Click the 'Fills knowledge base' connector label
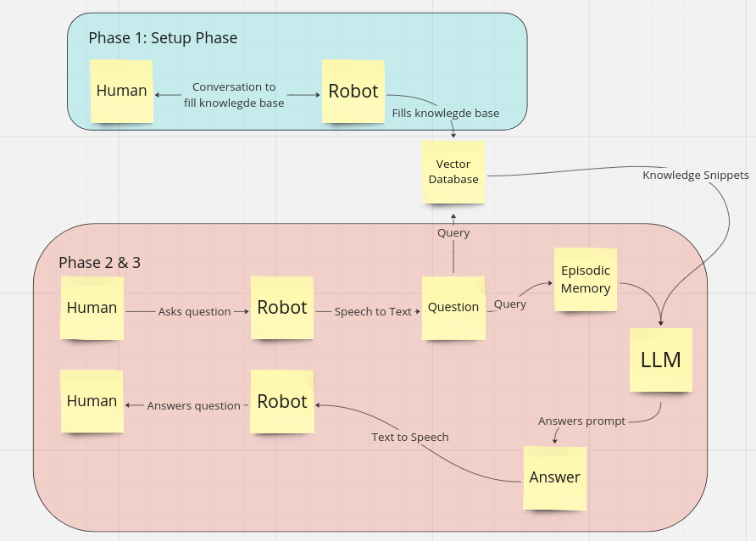The image size is (756, 541). [x=445, y=114]
